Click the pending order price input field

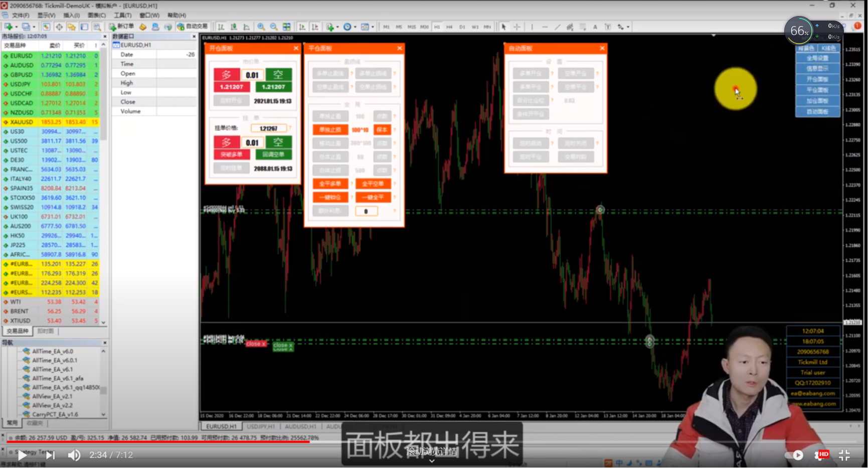pos(269,128)
